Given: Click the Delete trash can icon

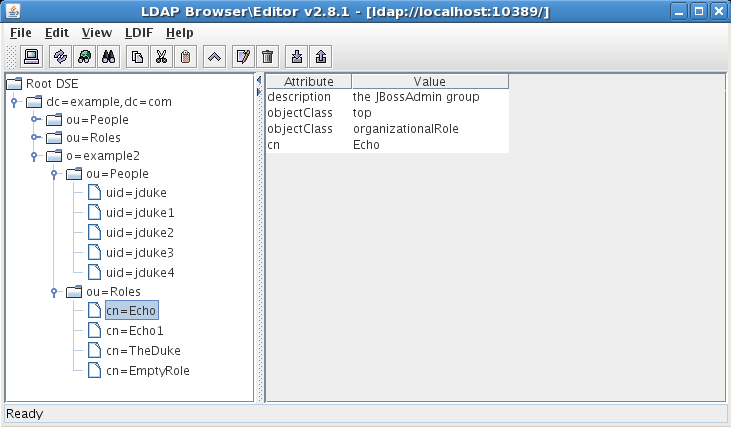Looking at the screenshot, I should coord(267,57).
